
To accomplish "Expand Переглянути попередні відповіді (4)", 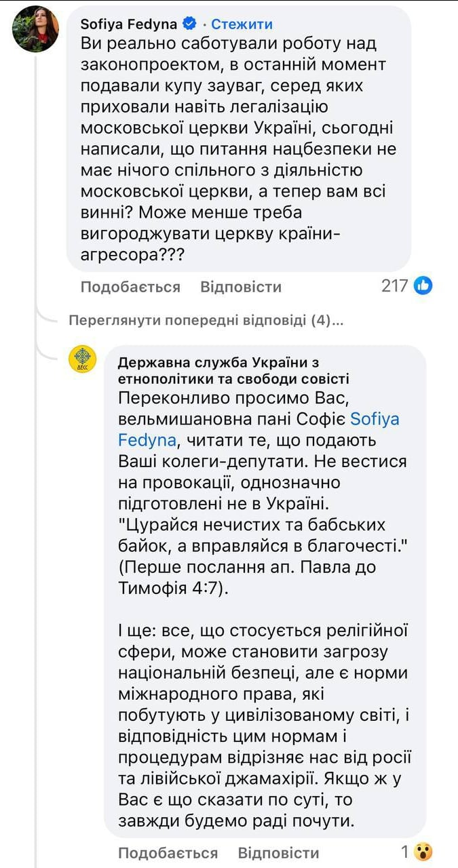I will click(x=206, y=320).
